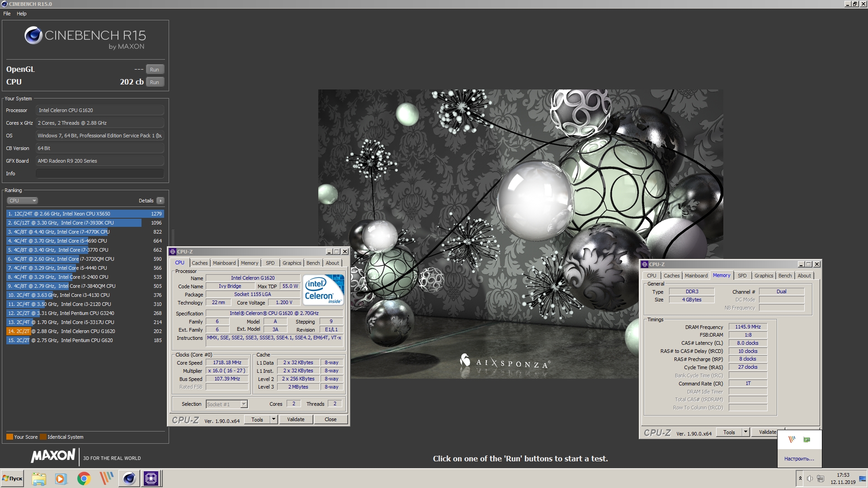Click CPU-Z icon in Memory window title bar
Viewport: 868px width, 488px height.
645,264
